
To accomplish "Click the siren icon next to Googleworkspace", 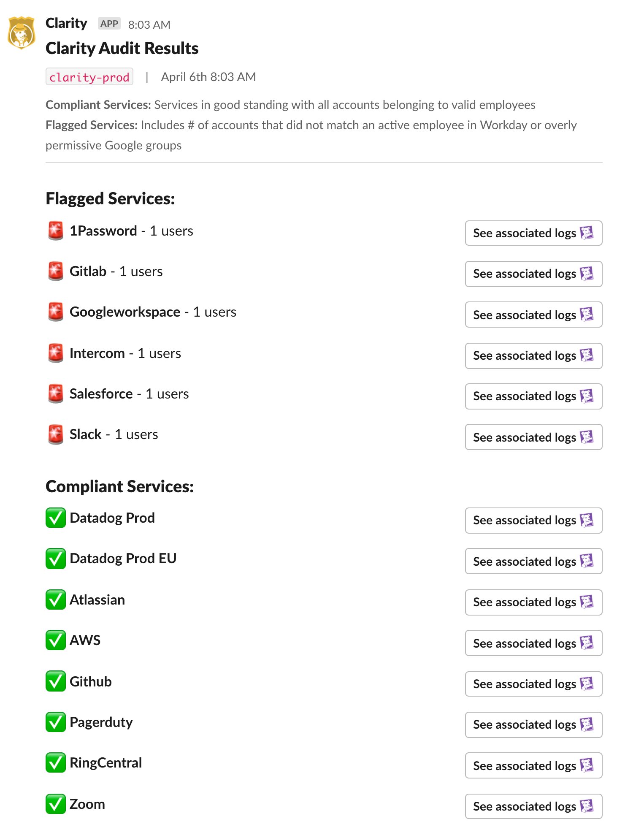I will pos(55,312).
